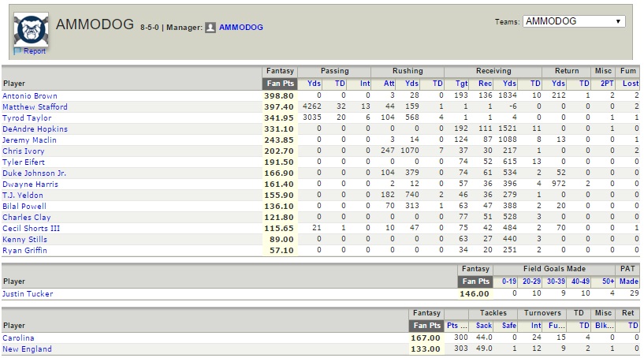Viewport: 644px width, 358px height.
Task: Open Antonio Brown player page
Action: (30, 95)
